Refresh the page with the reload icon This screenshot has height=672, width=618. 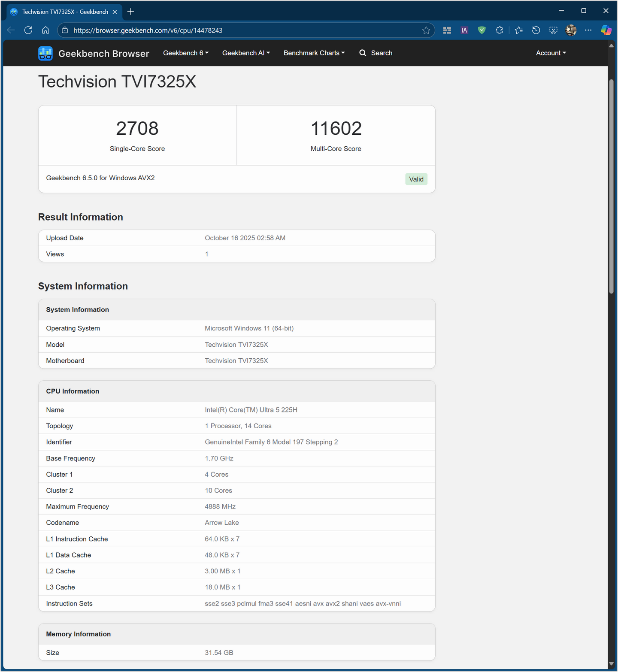pyautogui.click(x=28, y=30)
